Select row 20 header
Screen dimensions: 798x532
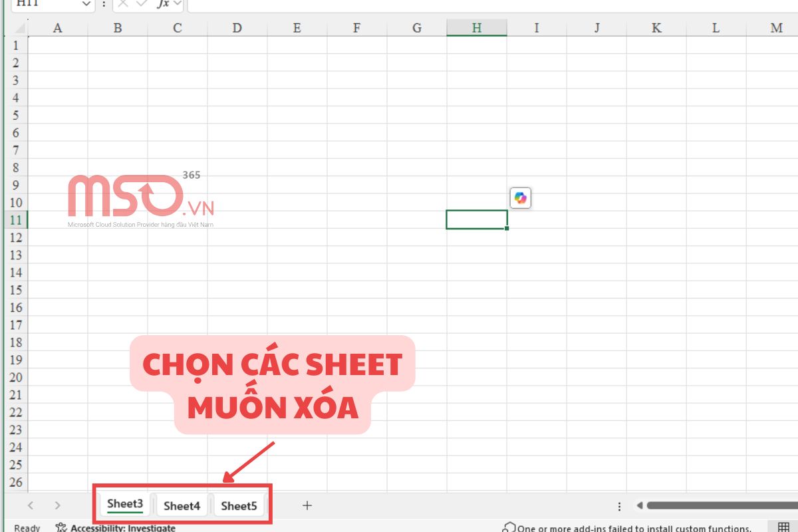[17, 377]
